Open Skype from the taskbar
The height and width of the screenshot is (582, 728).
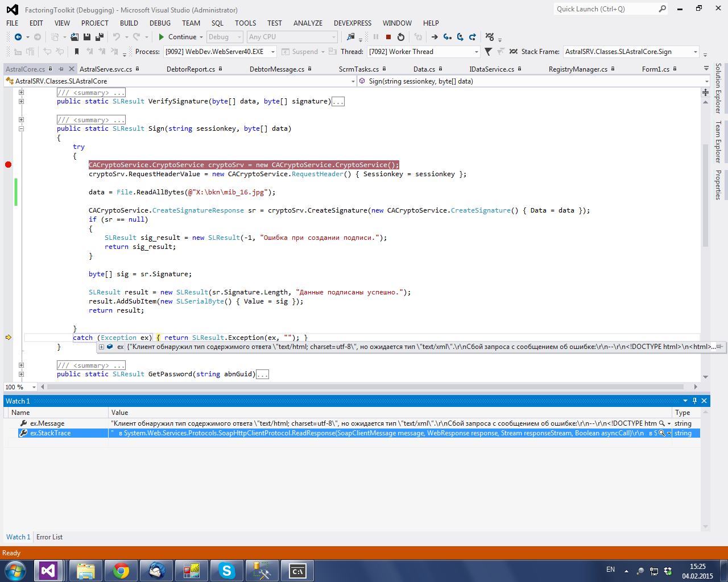(226, 571)
